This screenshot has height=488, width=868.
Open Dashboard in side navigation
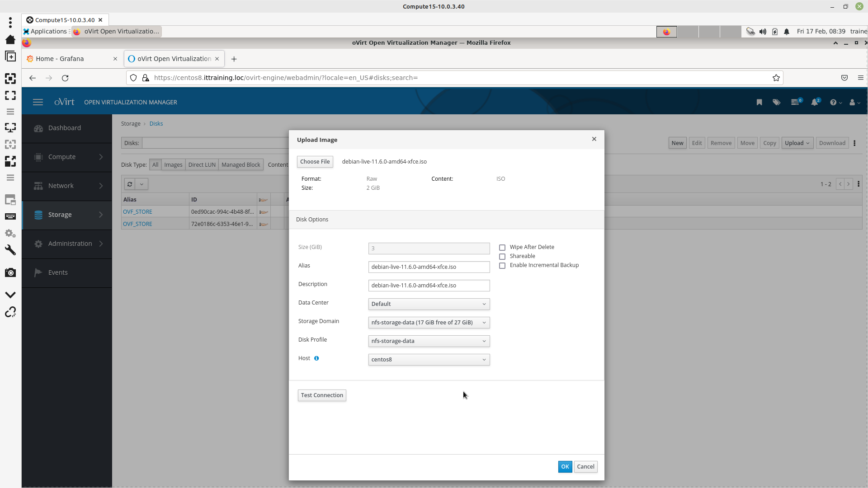tap(65, 128)
